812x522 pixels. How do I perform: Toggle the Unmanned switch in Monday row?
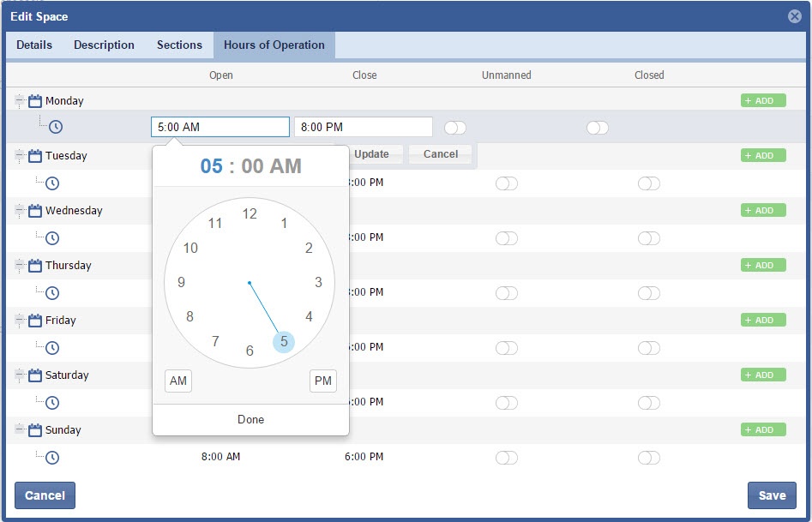pyautogui.click(x=455, y=128)
